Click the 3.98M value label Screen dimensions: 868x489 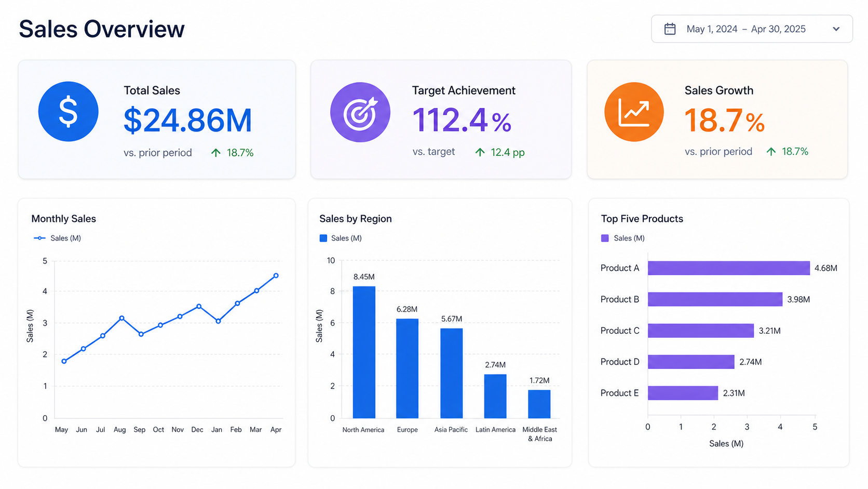tap(798, 299)
